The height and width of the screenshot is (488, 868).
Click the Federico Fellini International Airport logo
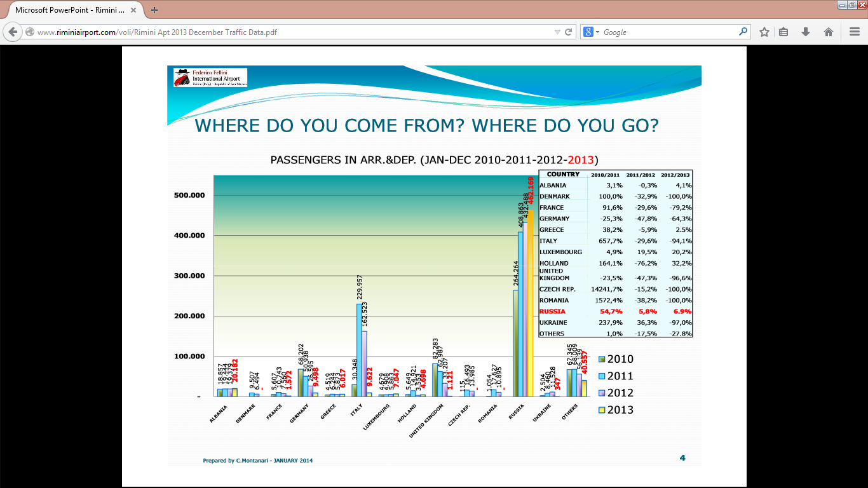[x=210, y=78]
